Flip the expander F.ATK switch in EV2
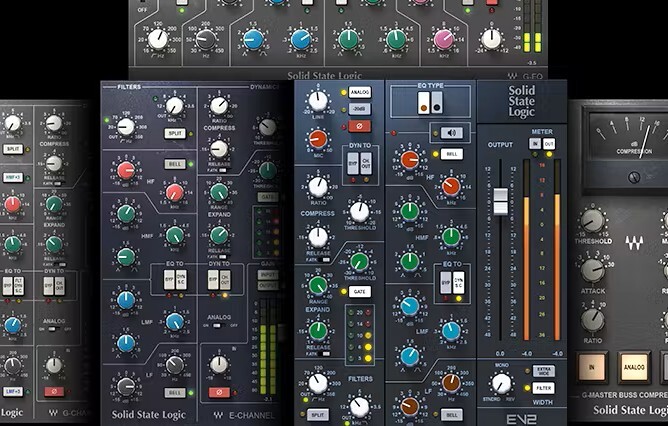 click(324, 354)
